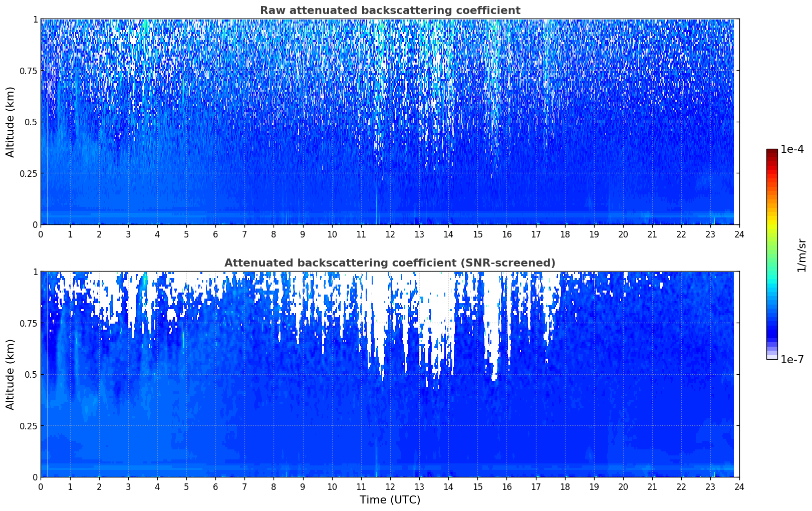Click the Altitude (km) label of Raw plot
The width and height of the screenshot is (812, 511).
11,122
